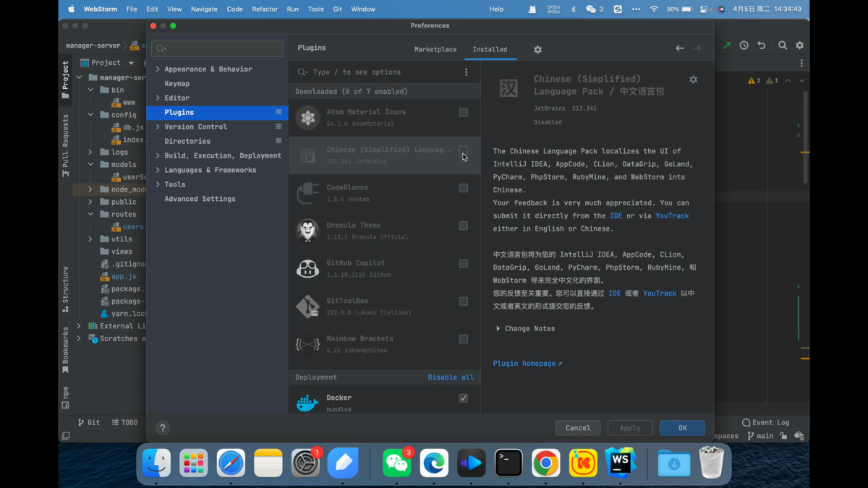The height and width of the screenshot is (488, 868).
Task: Open the TODO tool window button
Action: point(124,422)
